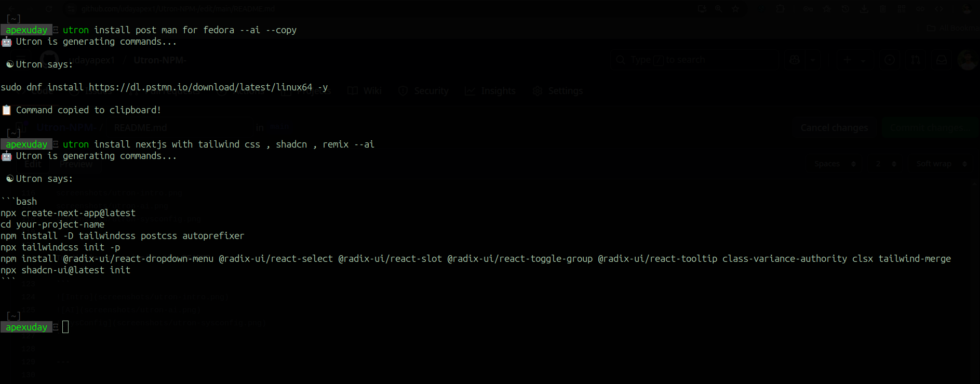980x384 pixels.
Task: Click the Insights graph icon in GitHub
Action: [469, 91]
